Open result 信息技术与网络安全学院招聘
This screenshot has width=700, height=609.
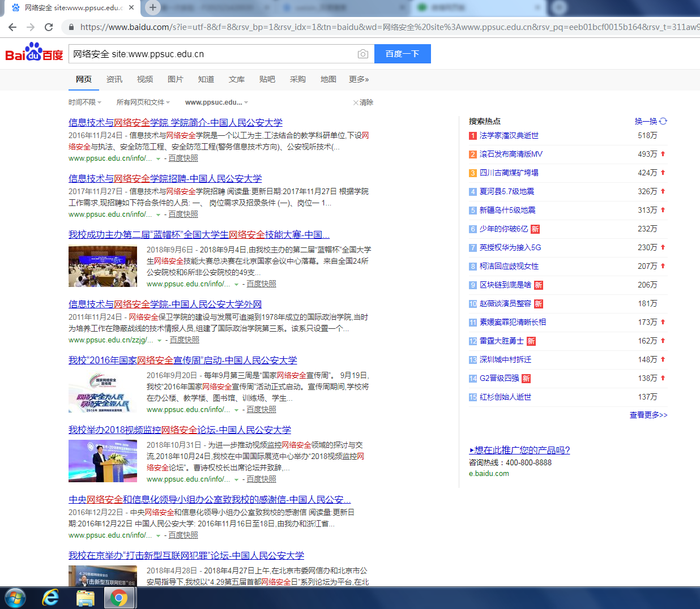(x=165, y=178)
